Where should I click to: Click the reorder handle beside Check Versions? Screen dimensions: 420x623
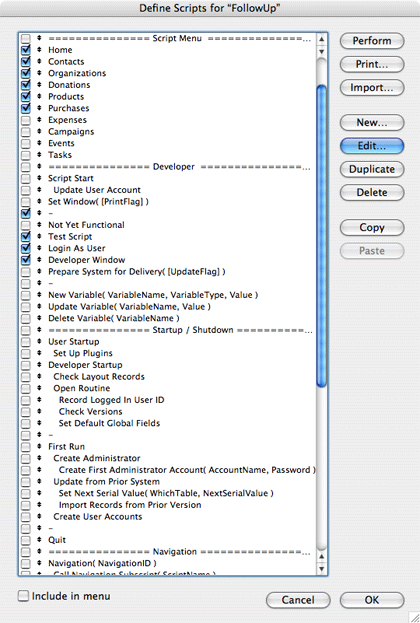[39, 411]
